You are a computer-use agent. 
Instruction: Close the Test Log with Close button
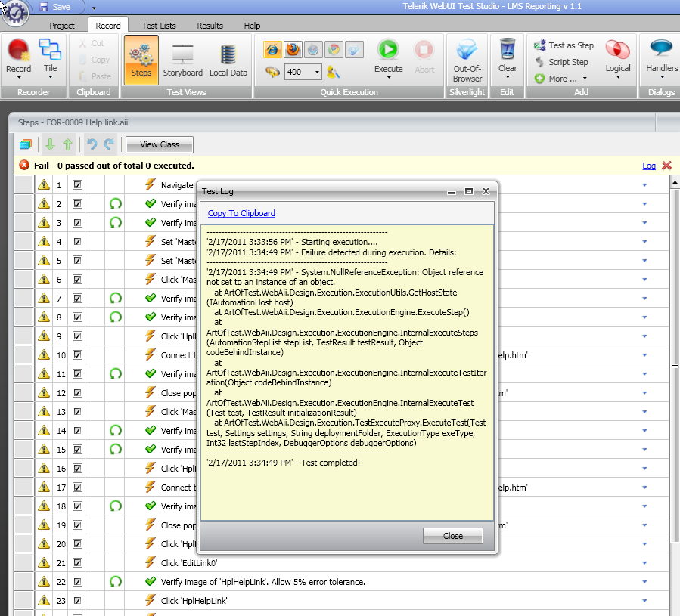click(x=453, y=536)
